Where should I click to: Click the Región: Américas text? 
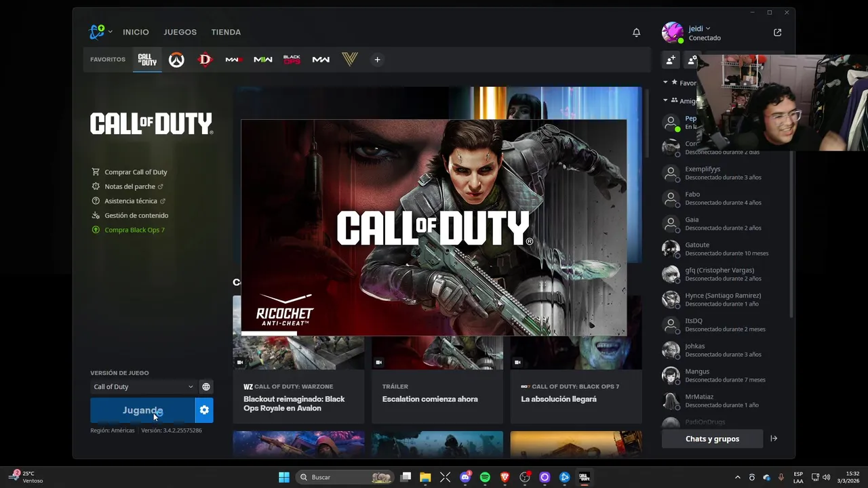pyautogui.click(x=113, y=430)
